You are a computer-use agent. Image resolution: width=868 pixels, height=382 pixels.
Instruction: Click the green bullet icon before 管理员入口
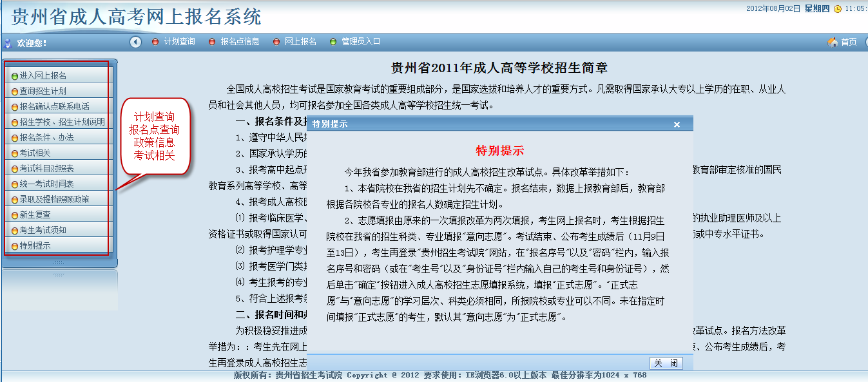(333, 42)
